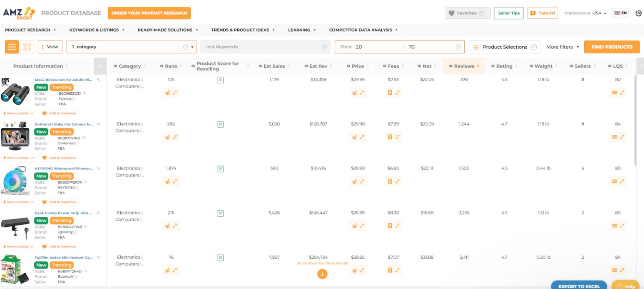644x289 pixels.
Task: Open rank chart icon for HEYSONG row
Action: point(167,181)
